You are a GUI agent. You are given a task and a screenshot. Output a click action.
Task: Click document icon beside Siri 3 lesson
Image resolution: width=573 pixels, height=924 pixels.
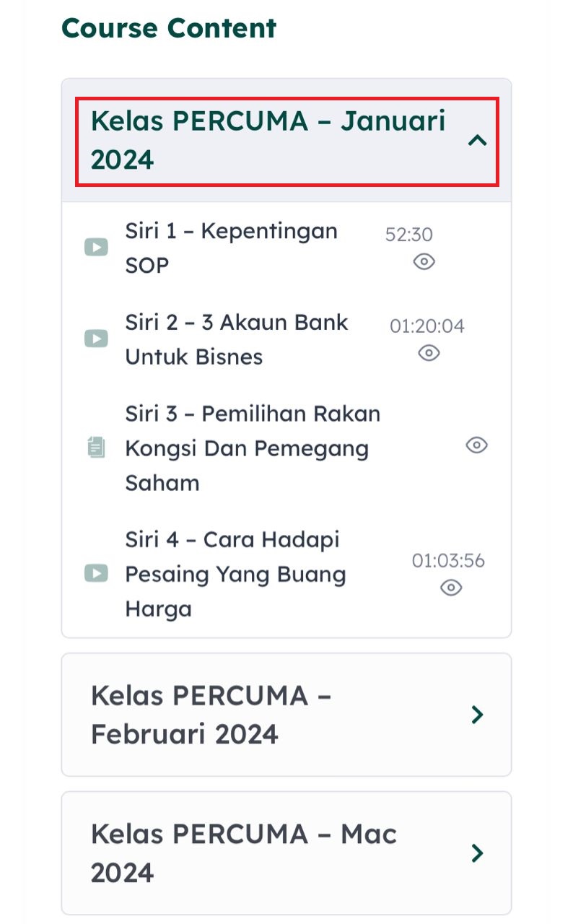click(x=95, y=448)
